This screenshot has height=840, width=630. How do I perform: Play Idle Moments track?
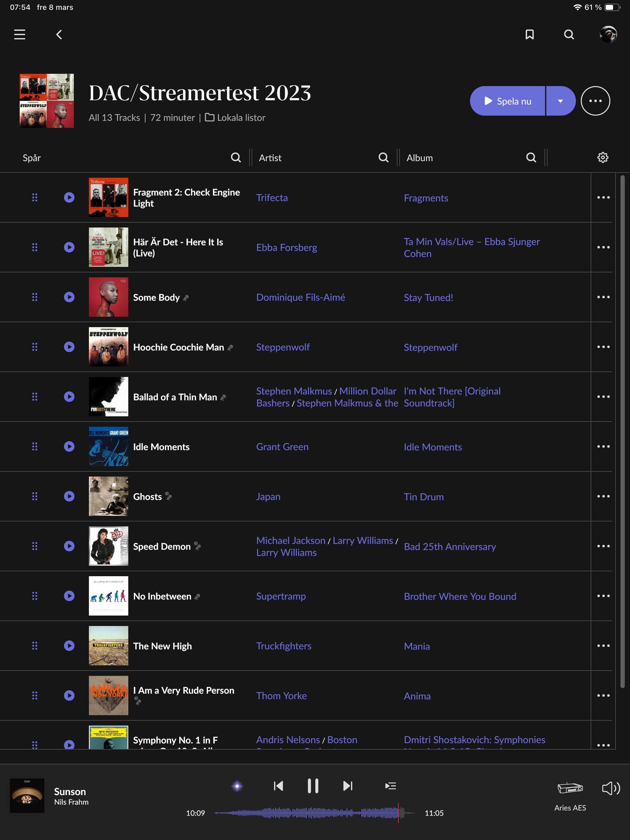pyautogui.click(x=69, y=446)
